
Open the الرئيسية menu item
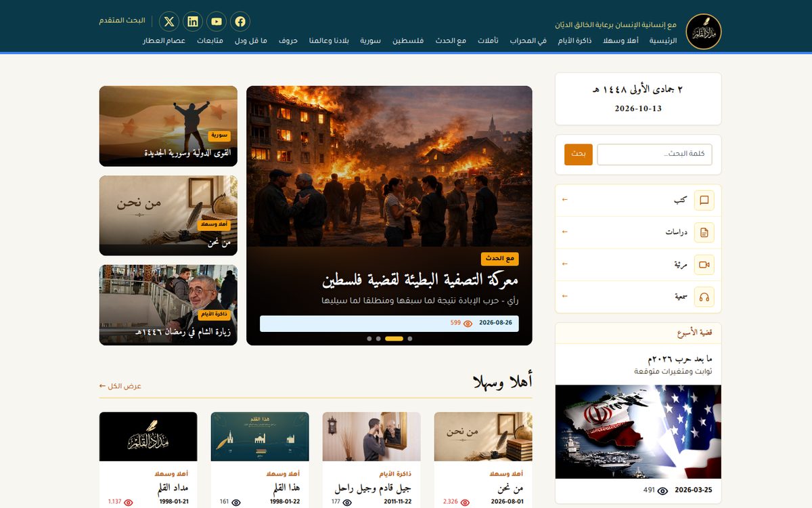coord(663,41)
